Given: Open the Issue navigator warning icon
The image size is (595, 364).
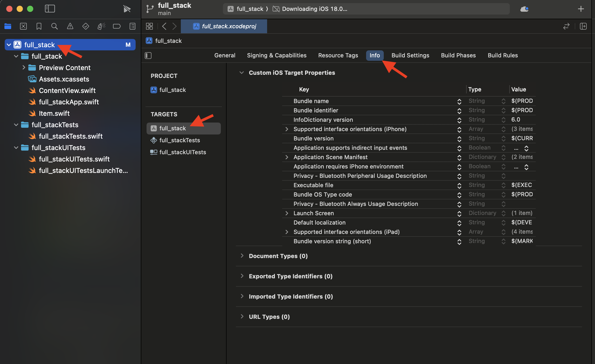Looking at the screenshot, I should click(70, 26).
